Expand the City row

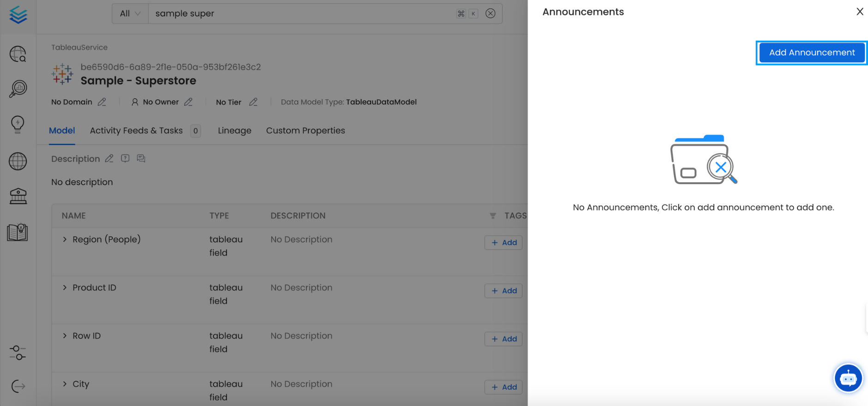(65, 384)
